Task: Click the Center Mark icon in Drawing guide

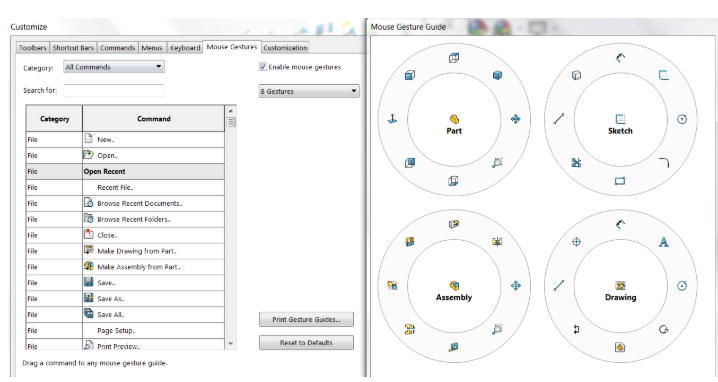Action: (577, 242)
